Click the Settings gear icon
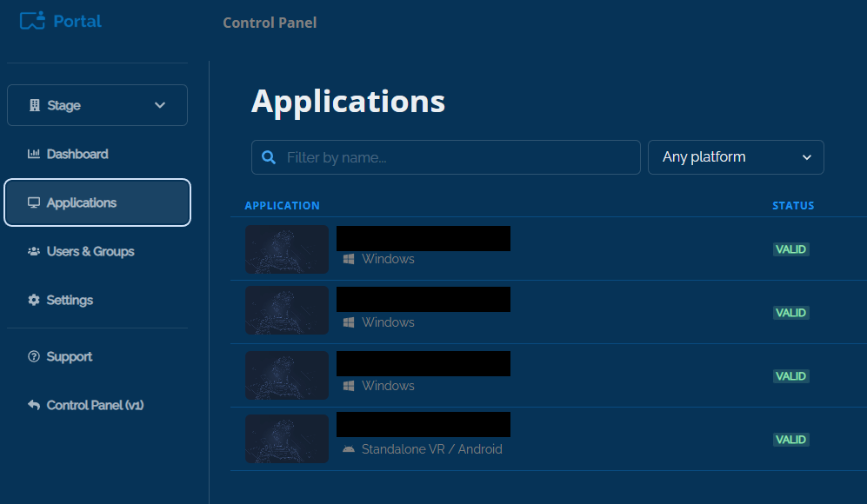This screenshot has height=504, width=867. [34, 300]
